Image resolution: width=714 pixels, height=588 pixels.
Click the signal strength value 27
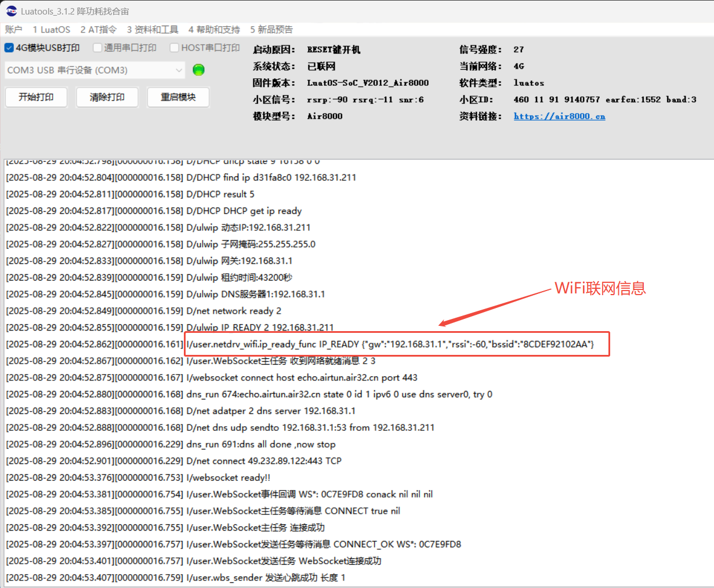(x=519, y=50)
